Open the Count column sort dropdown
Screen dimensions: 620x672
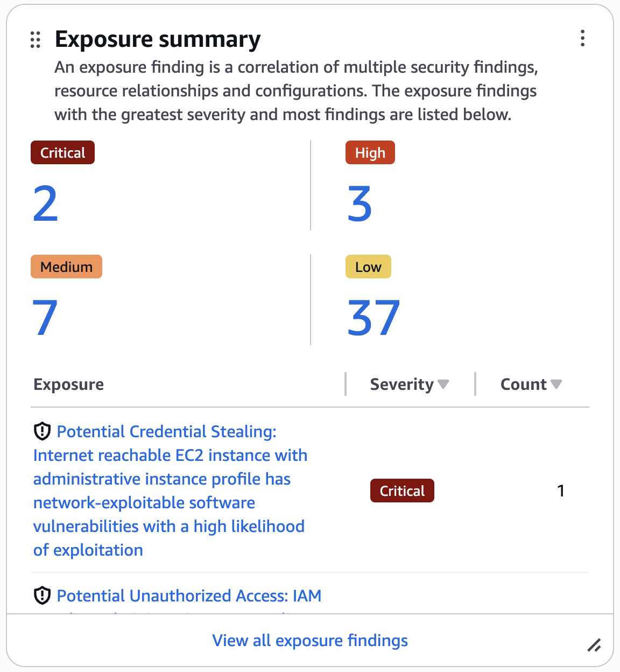click(557, 384)
